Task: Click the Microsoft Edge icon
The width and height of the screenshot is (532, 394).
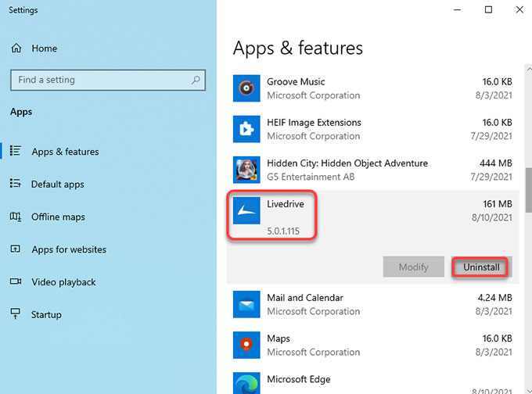Action: pyautogui.click(x=246, y=384)
